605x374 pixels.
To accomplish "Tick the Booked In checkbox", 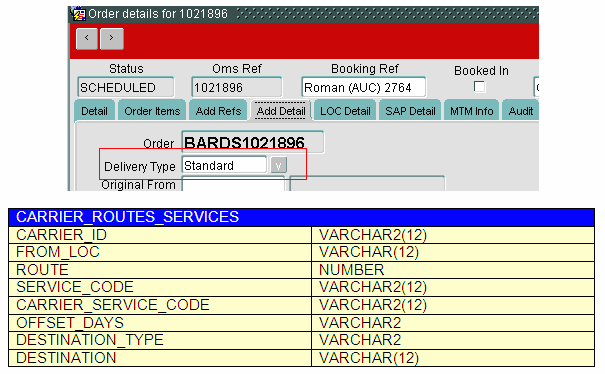I will (x=479, y=86).
